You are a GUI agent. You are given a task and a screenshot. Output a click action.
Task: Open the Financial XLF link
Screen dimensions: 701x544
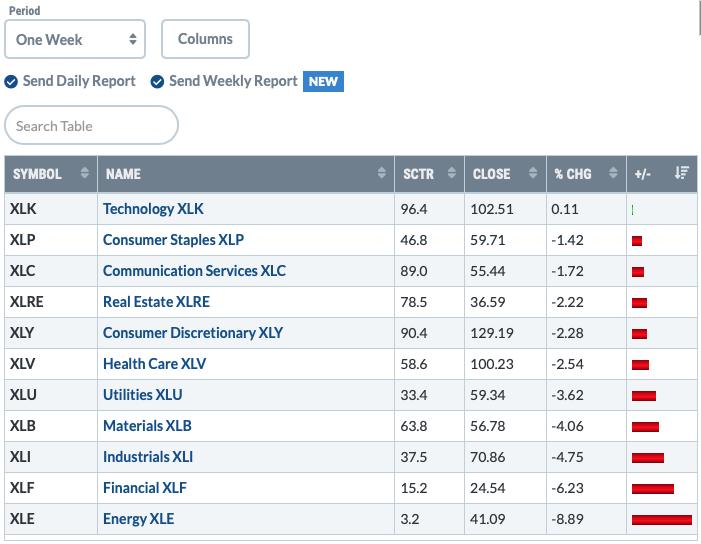(x=145, y=488)
